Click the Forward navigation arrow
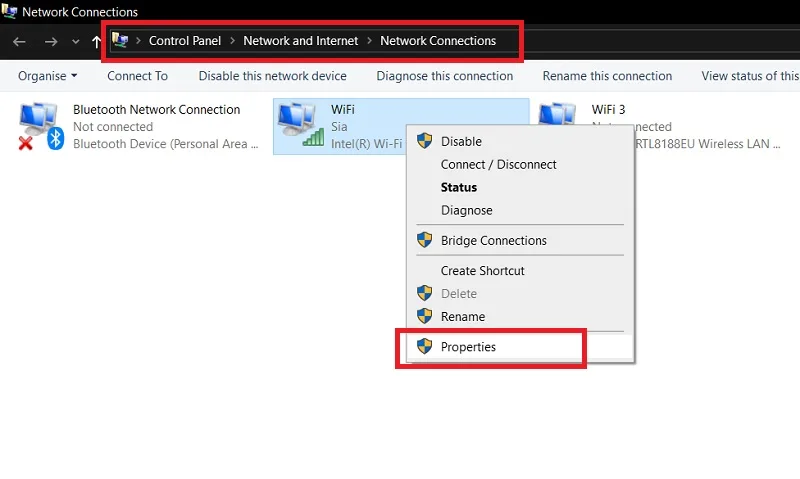Image resolution: width=800 pixels, height=479 pixels. [51, 41]
